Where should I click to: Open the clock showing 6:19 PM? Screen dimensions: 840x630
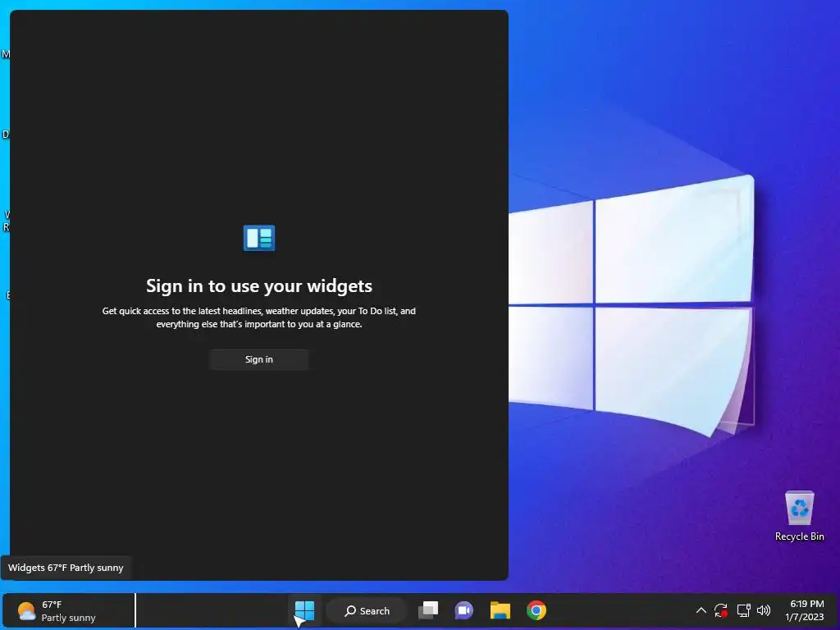[807, 604]
